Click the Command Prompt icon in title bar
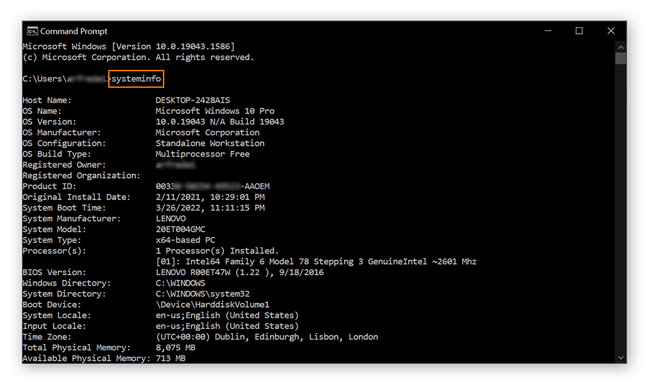 [32, 31]
